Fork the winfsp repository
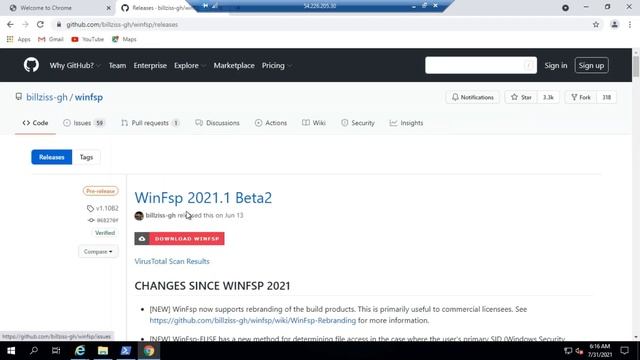640x360 pixels. pyautogui.click(x=581, y=97)
